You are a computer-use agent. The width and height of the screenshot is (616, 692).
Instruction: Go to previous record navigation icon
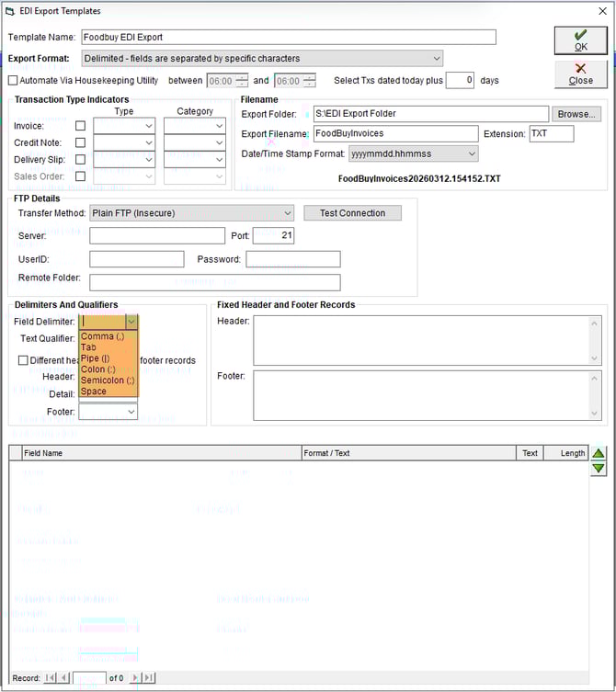(64, 678)
